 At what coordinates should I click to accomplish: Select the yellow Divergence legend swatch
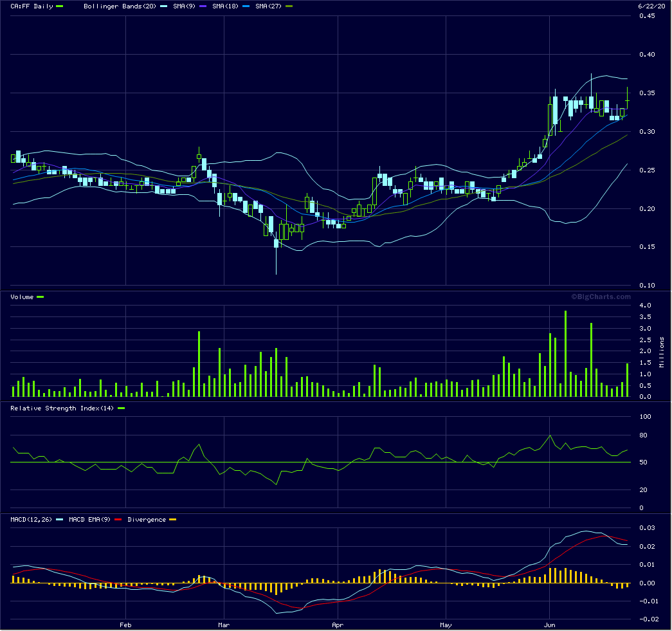click(173, 520)
